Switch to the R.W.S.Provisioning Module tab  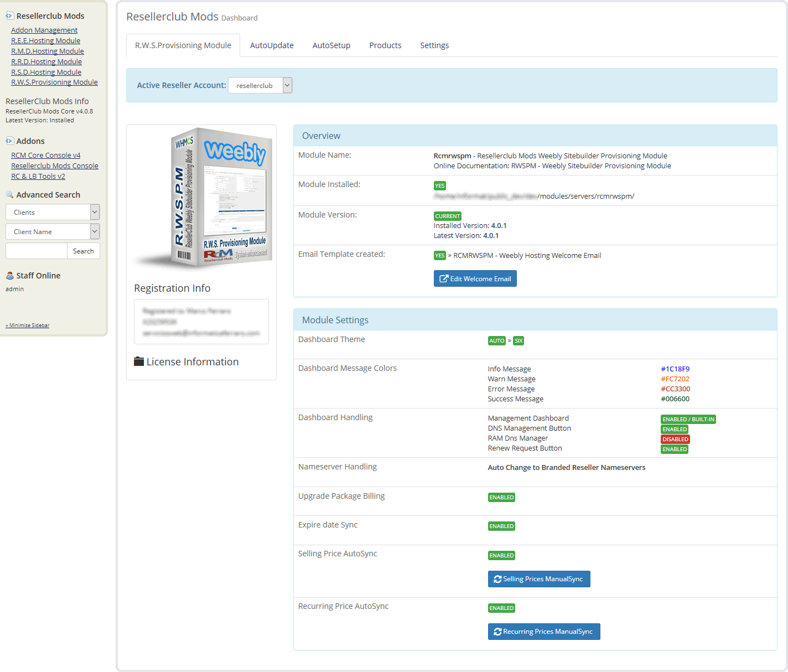[x=183, y=45]
